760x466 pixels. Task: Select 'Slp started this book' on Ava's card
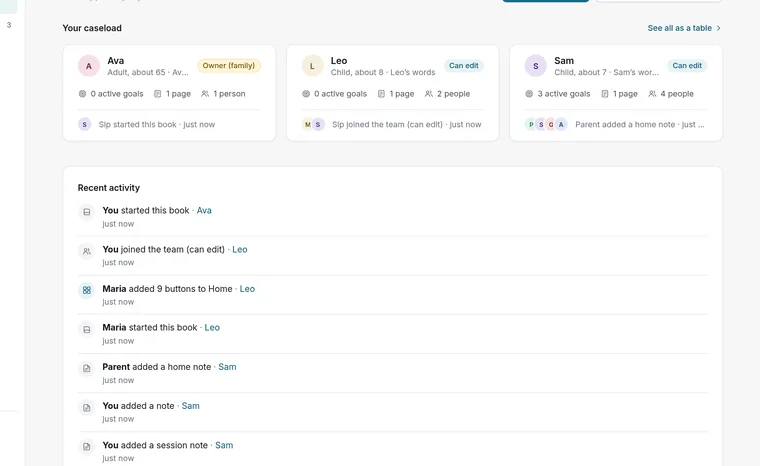pyautogui.click(x=138, y=125)
